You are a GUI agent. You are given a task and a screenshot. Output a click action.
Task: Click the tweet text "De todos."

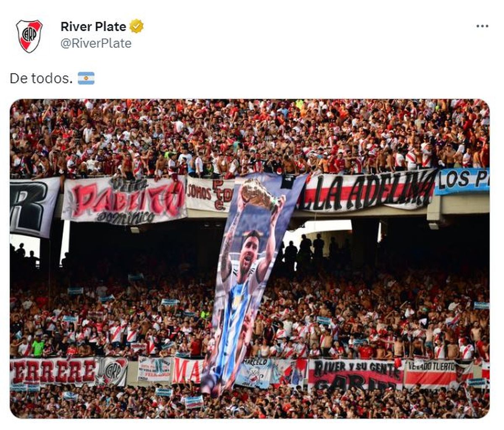click(x=41, y=78)
